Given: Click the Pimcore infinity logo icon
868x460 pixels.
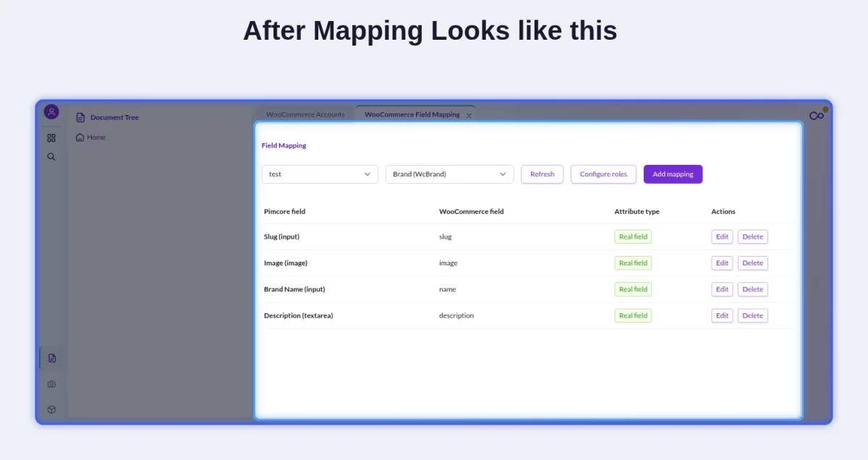Looking at the screenshot, I should [817, 116].
